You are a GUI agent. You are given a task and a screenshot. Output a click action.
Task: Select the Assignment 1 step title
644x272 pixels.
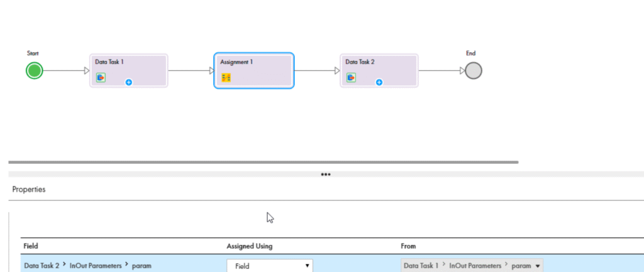pyautogui.click(x=236, y=62)
